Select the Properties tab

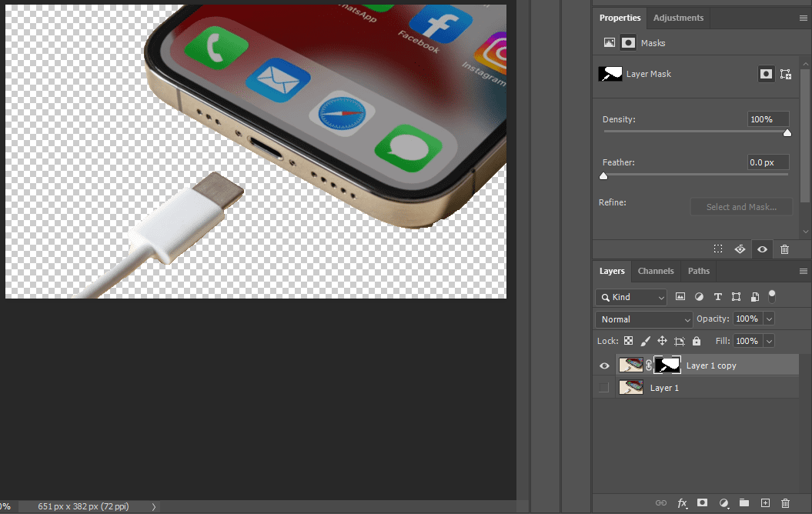coord(620,18)
